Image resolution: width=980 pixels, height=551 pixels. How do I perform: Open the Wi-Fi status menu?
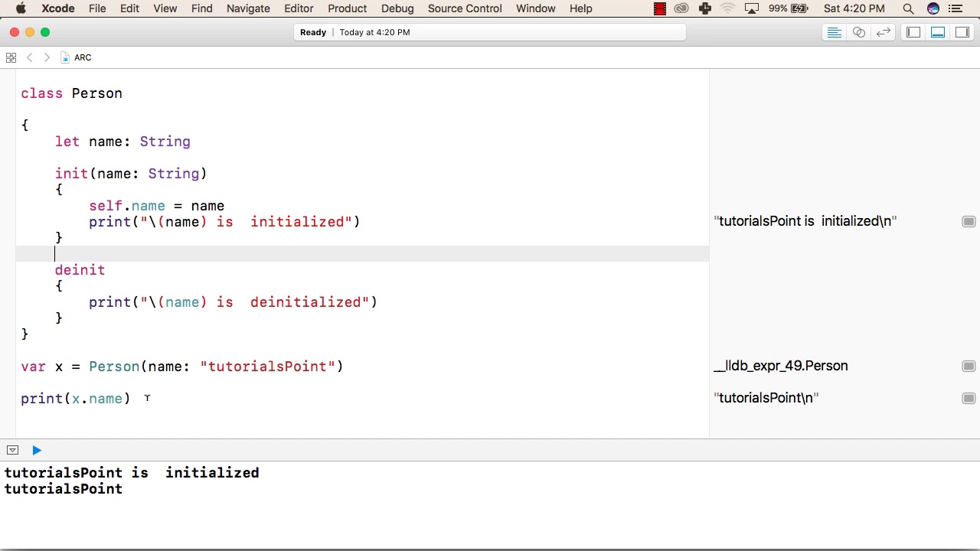(x=727, y=8)
